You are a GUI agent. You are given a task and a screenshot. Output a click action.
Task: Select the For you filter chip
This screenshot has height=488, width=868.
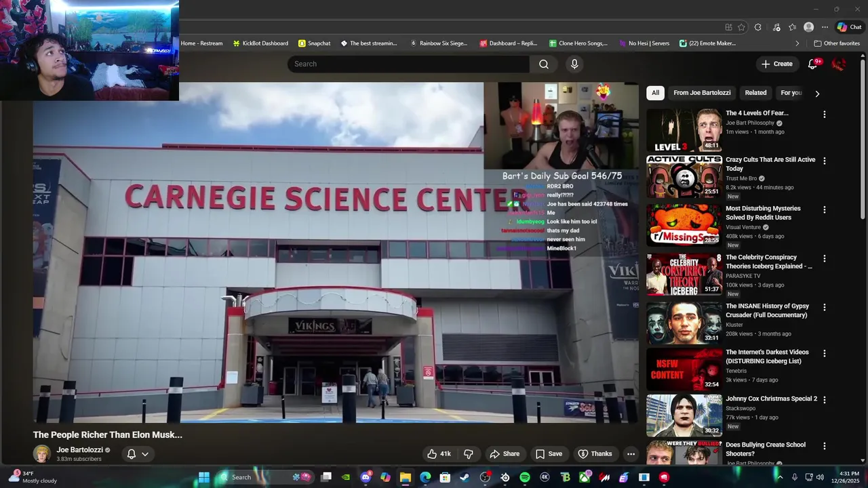pos(791,93)
